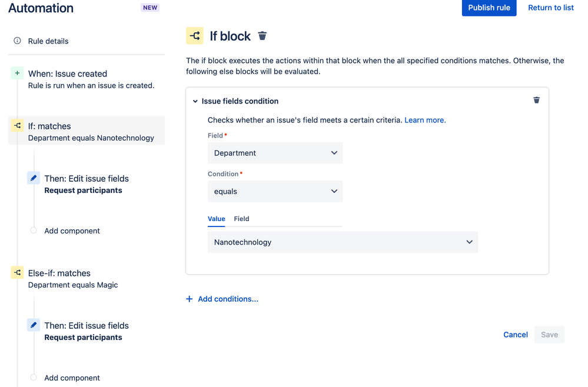Click the If: matches branch icon
588x387 pixels.
click(x=17, y=126)
